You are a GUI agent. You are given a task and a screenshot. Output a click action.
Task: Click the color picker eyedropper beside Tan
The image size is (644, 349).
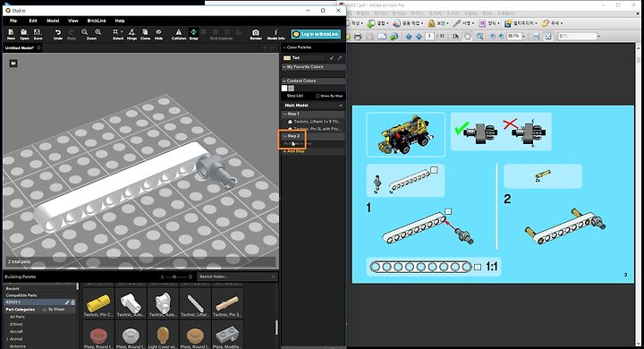(x=340, y=58)
